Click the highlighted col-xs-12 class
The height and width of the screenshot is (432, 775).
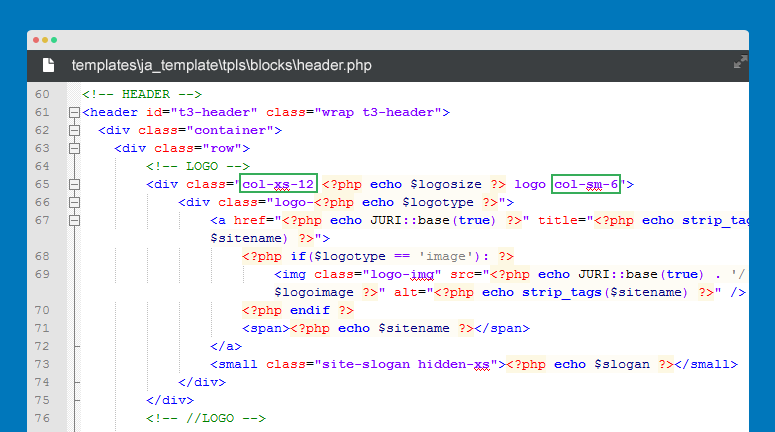coord(278,184)
